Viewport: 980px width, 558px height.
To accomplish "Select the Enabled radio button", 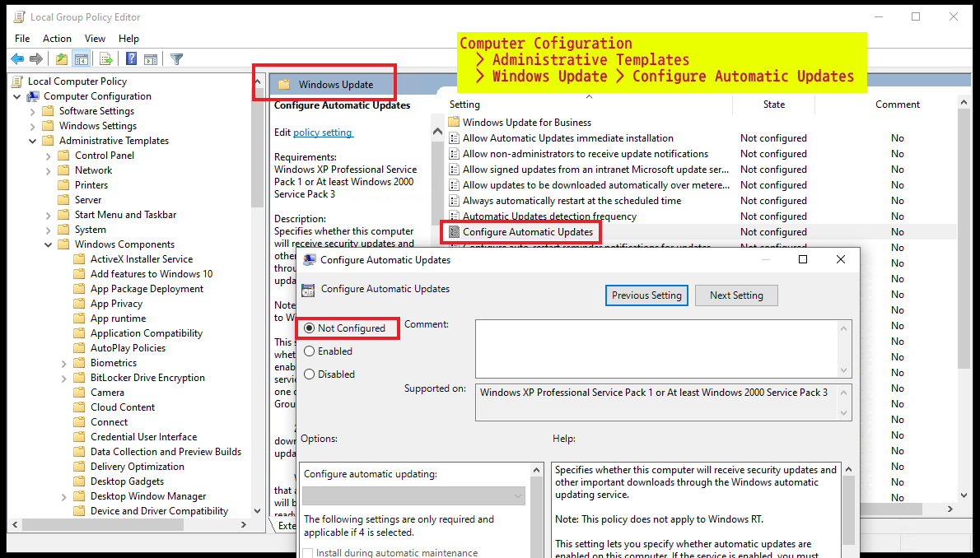I will pyautogui.click(x=310, y=351).
